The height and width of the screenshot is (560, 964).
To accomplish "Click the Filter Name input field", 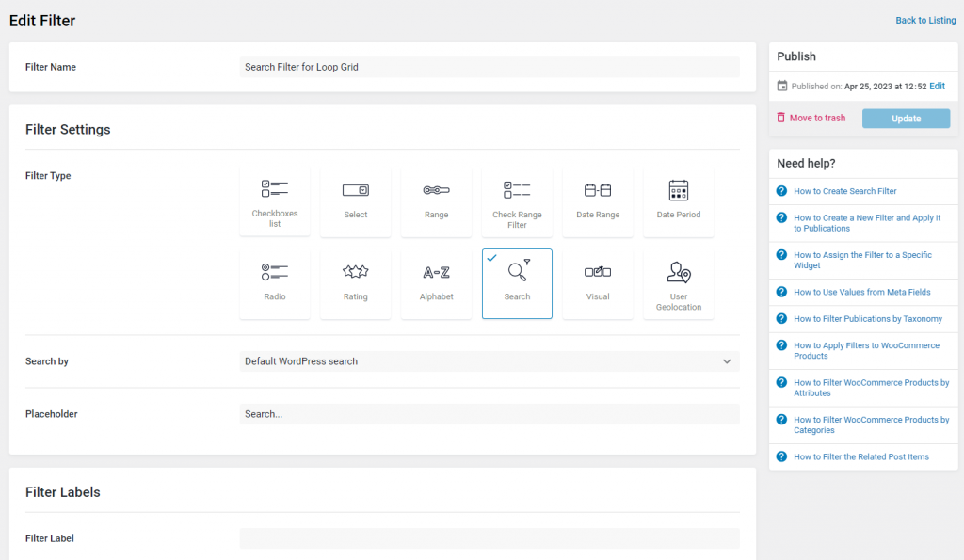I will click(x=490, y=67).
